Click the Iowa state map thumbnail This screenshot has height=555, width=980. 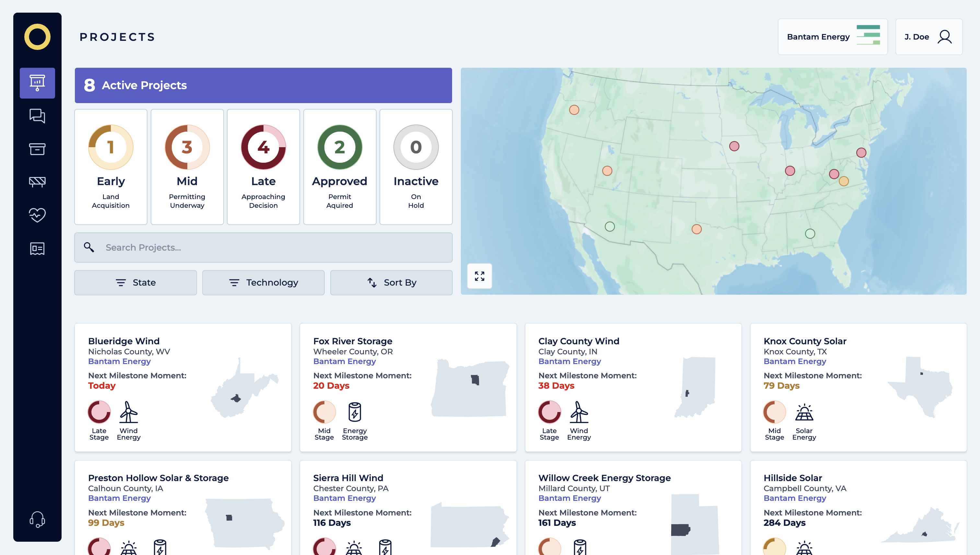tap(245, 524)
